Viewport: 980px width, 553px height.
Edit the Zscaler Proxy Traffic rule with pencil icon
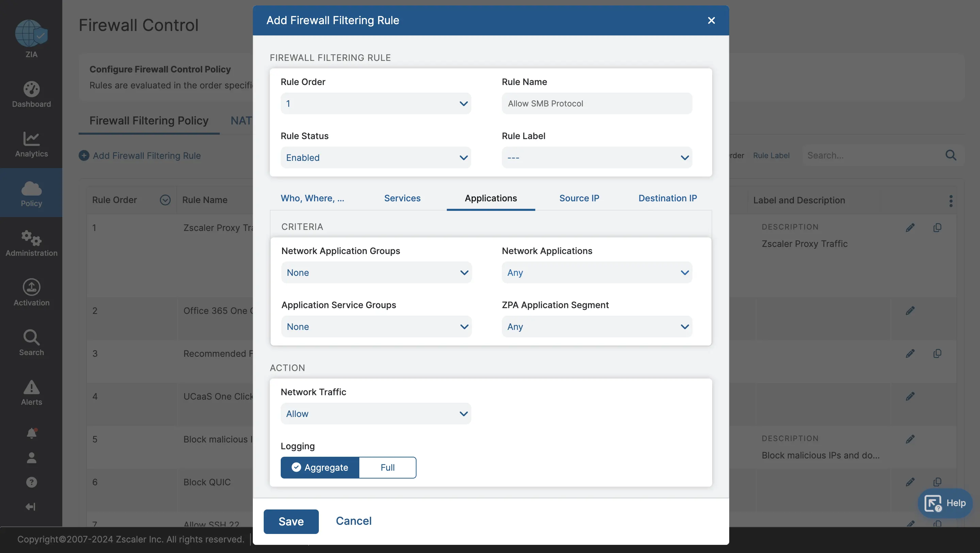(910, 228)
